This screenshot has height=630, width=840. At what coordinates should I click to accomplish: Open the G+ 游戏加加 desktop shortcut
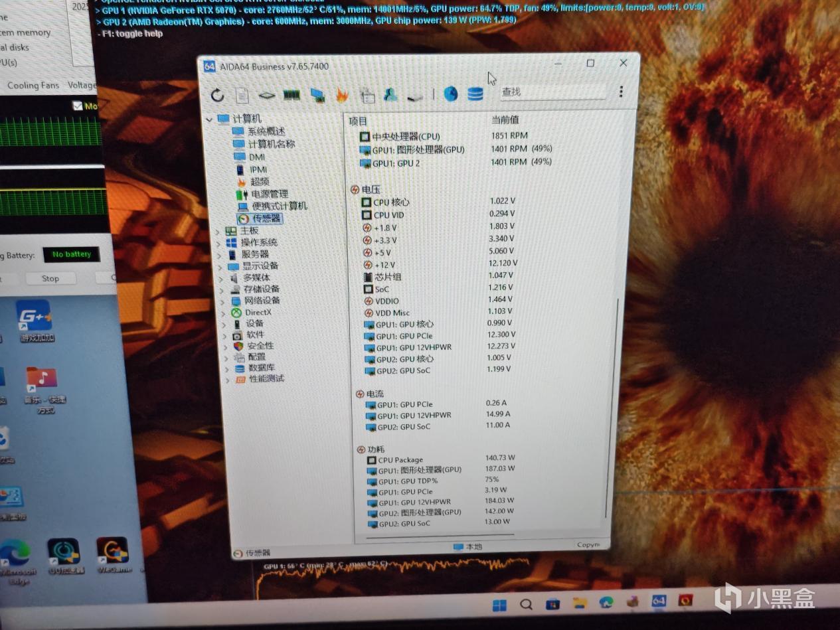click(x=35, y=321)
